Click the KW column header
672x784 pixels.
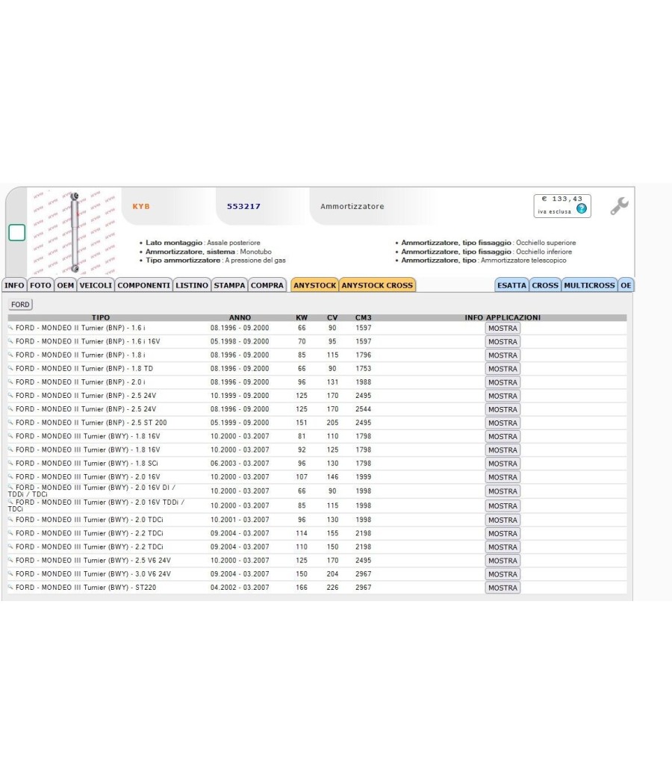coord(302,317)
